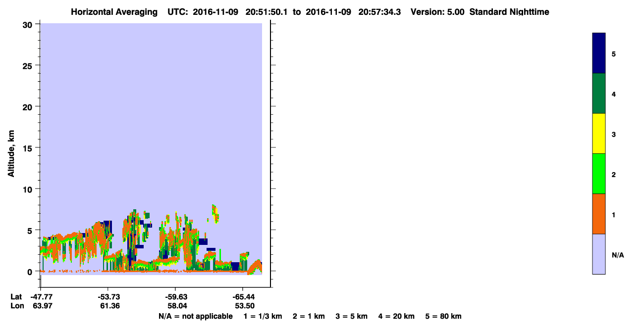Click the bright green colorbar segment labeled 2
644x330 pixels.
point(599,174)
